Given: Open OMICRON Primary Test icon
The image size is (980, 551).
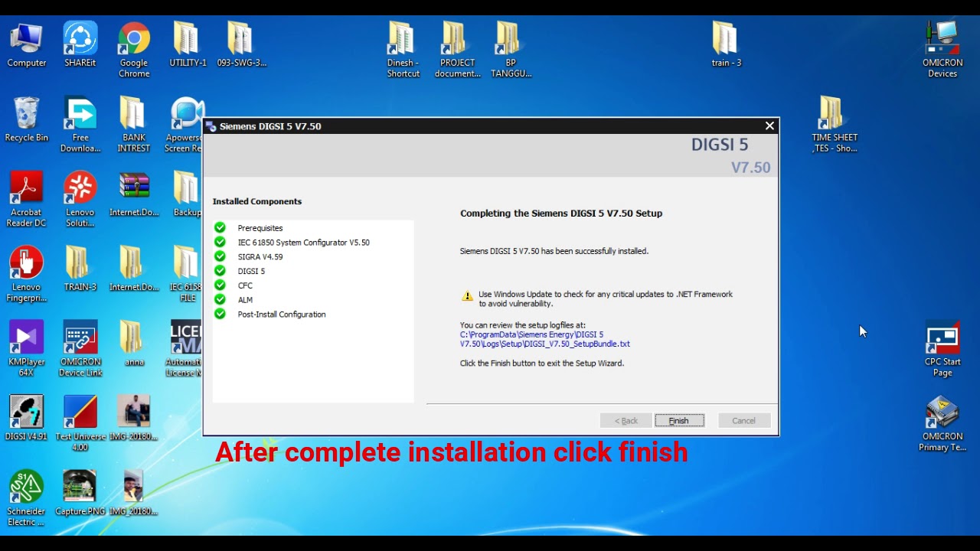Looking at the screenshot, I should [x=942, y=424].
